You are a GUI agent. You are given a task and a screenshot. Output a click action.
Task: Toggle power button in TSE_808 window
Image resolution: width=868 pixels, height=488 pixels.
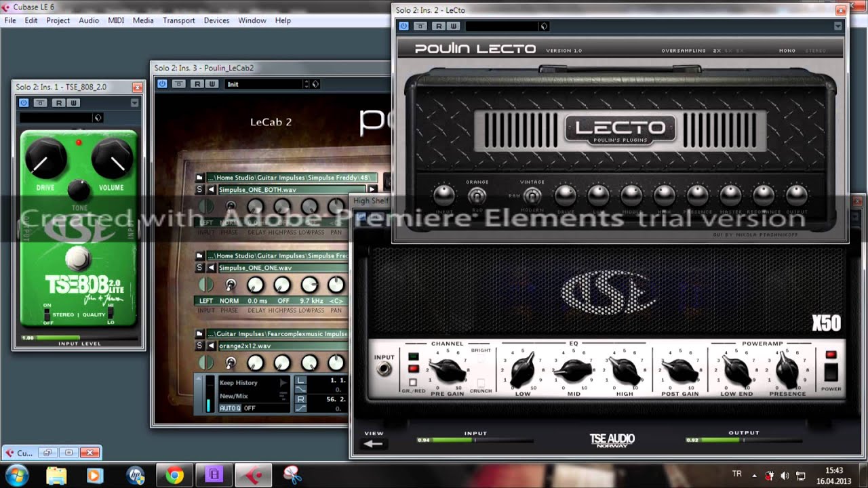(x=24, y=103)
